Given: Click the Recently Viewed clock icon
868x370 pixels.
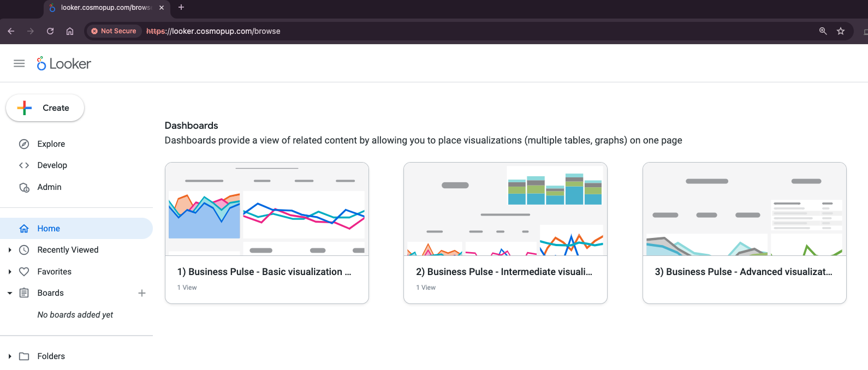Looking at the screenshot, I should click(x=24, y=250).
